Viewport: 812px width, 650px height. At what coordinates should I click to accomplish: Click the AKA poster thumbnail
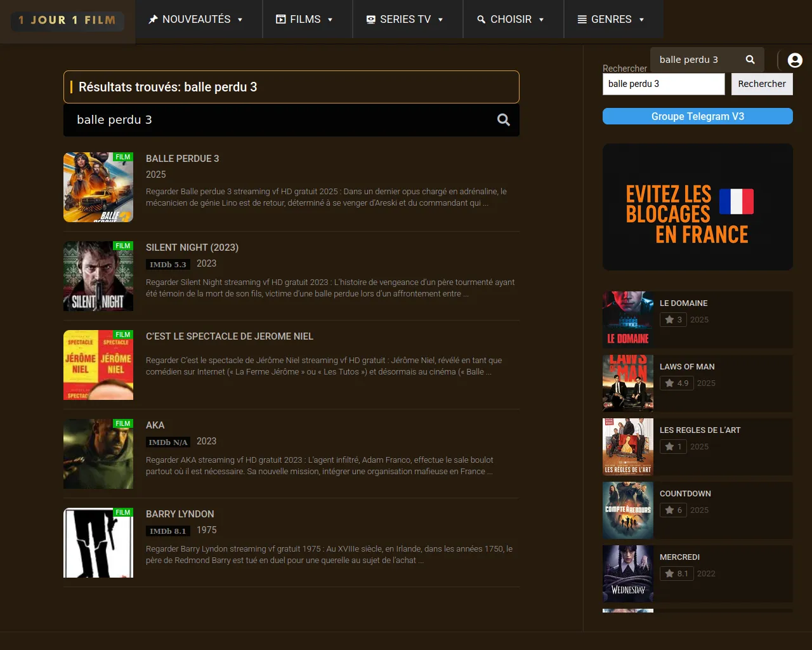click(98, 454)
